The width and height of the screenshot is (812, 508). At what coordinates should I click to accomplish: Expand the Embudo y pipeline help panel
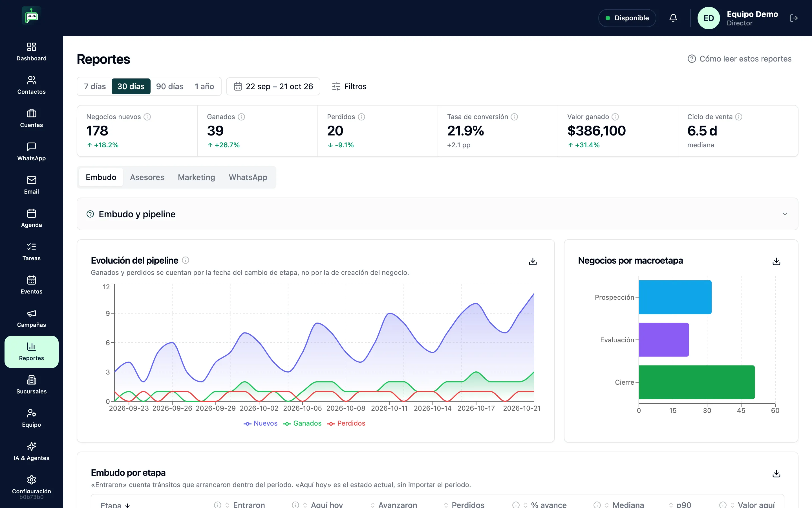[437, 214]
